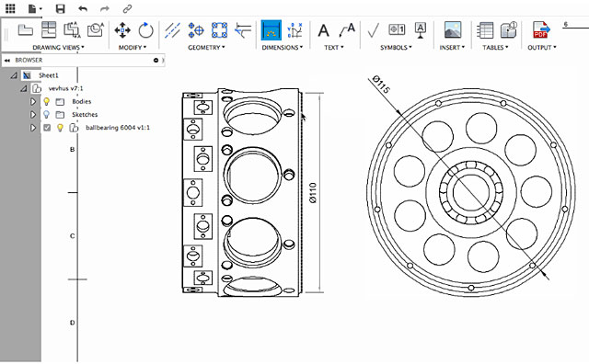The width and height of the screenshot is (589, 364).
Task: Toggle Bodies folder visibility lightbulb
Action: [47, 101]
